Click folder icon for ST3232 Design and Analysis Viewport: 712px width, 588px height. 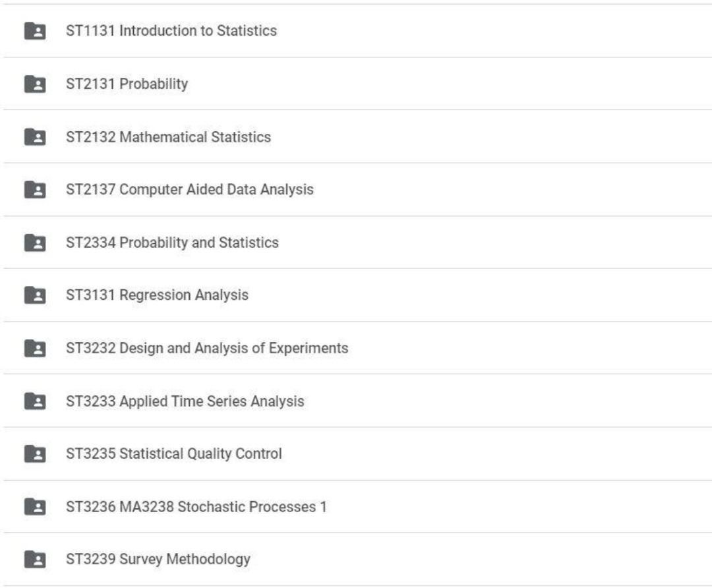pyautogui.click(x=35, y=348)
